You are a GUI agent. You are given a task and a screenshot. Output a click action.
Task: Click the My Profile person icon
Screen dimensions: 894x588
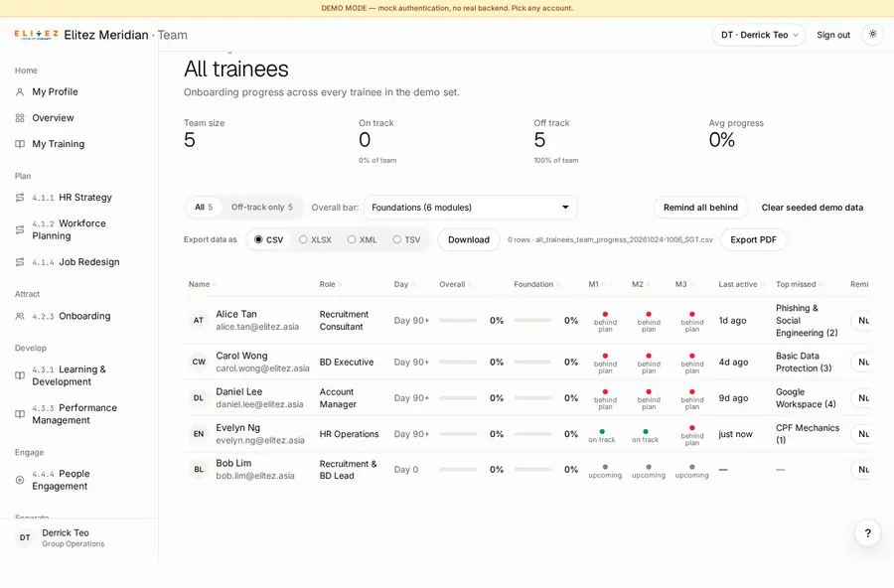click(20, 91)
